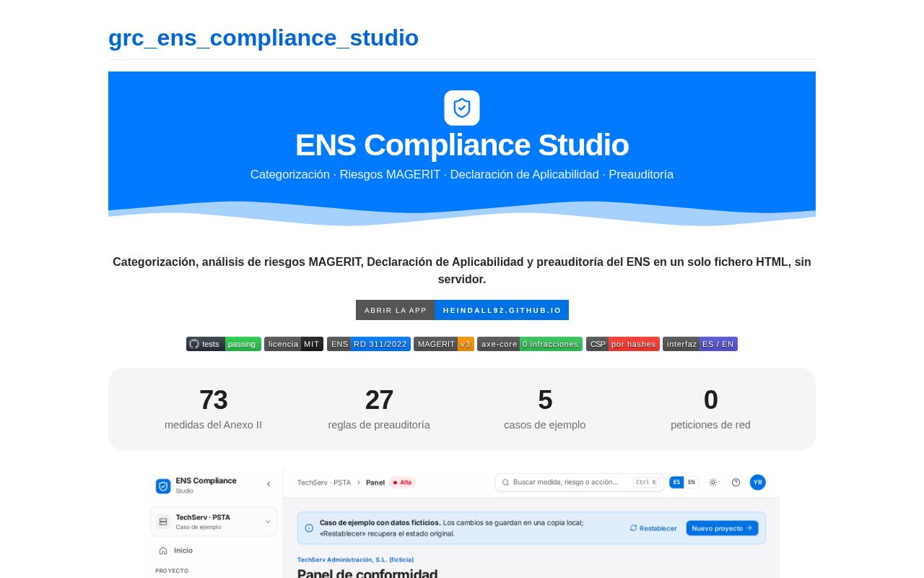Click the ABRIR LA APP button
Screen dimensions: 924x578
(396, 310)
